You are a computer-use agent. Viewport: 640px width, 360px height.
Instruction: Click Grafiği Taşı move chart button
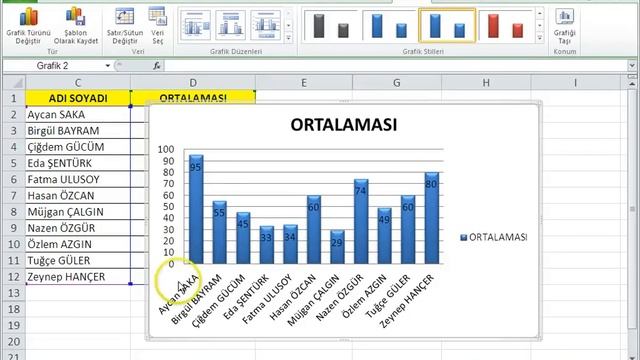pos(564,26)
